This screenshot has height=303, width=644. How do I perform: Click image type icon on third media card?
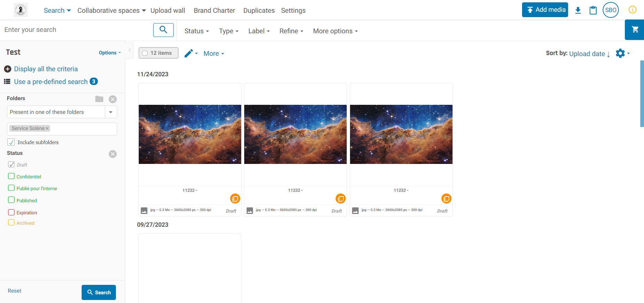pyautogui.click(x=355, y=211)
